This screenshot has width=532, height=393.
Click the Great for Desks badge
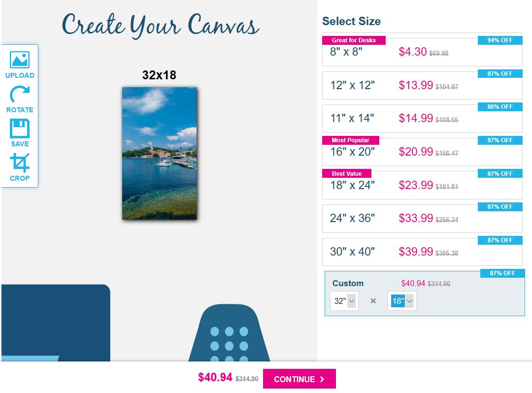coord(353,40)
